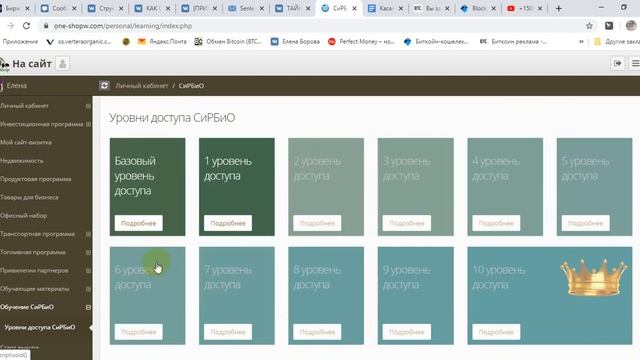The height and width of the screenshot is (360, 640).
Task: Click the Личный кабинет breadcrumb link
Action: click(142, 86)
